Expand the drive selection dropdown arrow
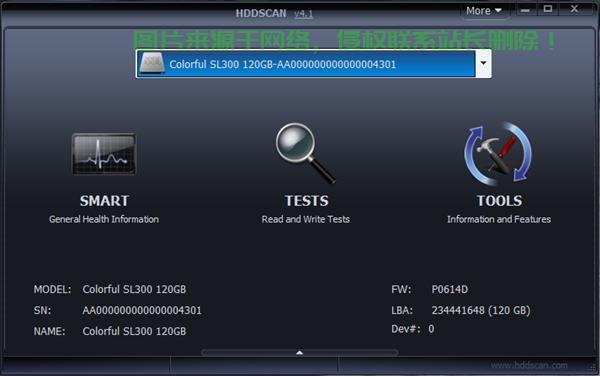Screen dimensions: 600x376 483,63
